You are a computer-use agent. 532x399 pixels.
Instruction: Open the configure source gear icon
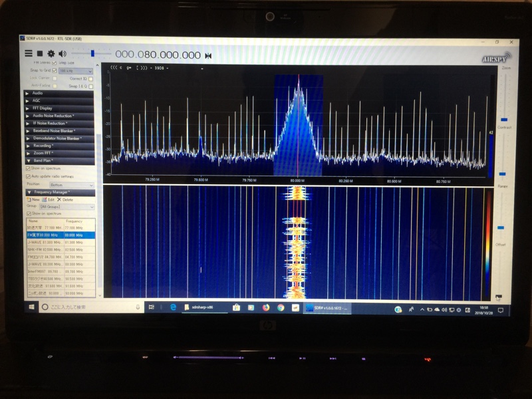point(51,54)
